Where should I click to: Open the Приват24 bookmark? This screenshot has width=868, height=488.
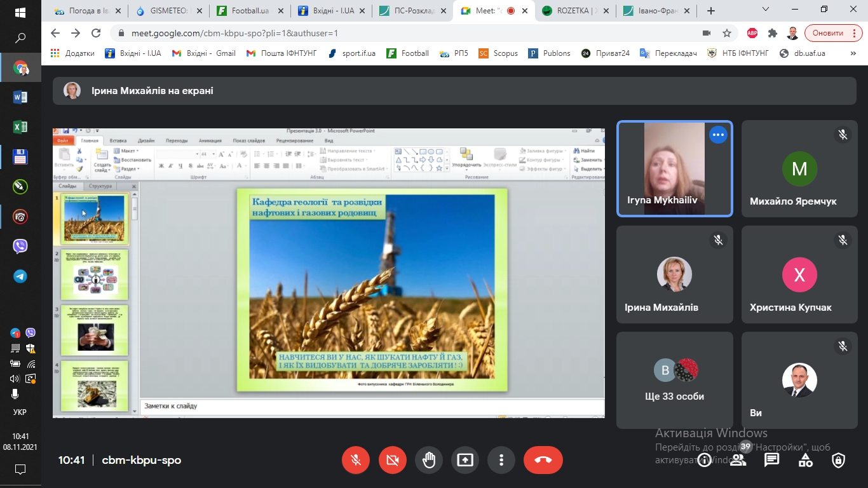pos(606,53)
